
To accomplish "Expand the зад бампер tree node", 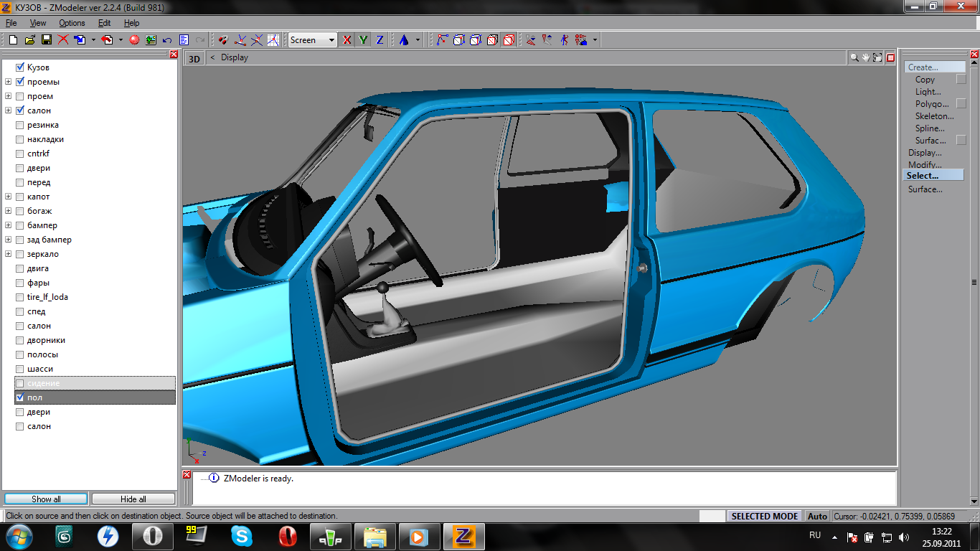I will pos(9,240).
